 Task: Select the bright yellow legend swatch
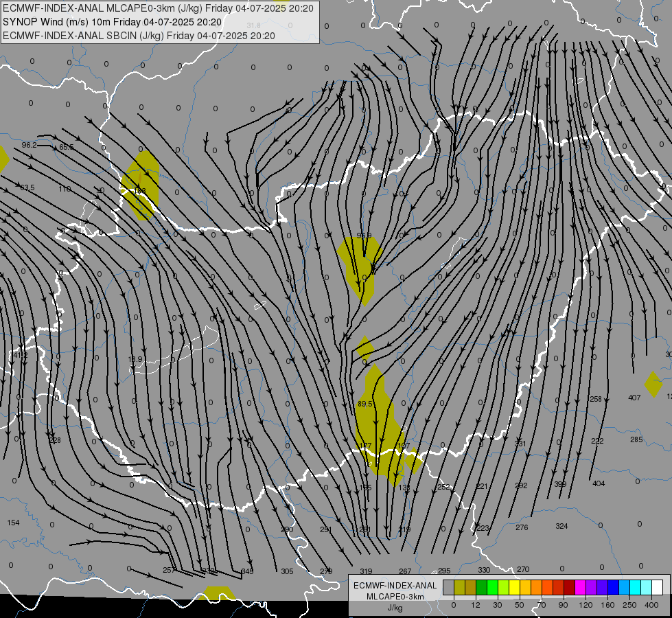tap(514, 587)
